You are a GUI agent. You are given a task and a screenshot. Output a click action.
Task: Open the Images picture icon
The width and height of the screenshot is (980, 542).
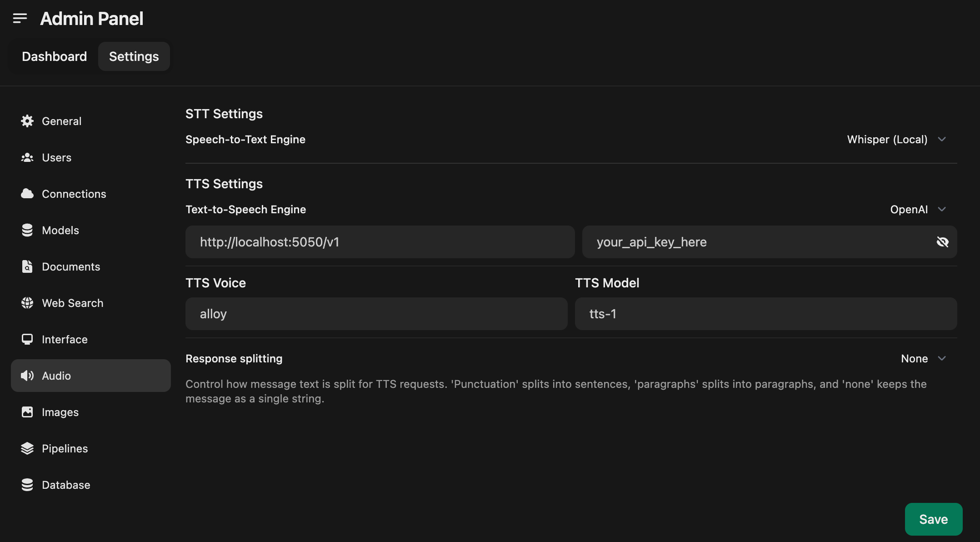click(x=27, y=412)
